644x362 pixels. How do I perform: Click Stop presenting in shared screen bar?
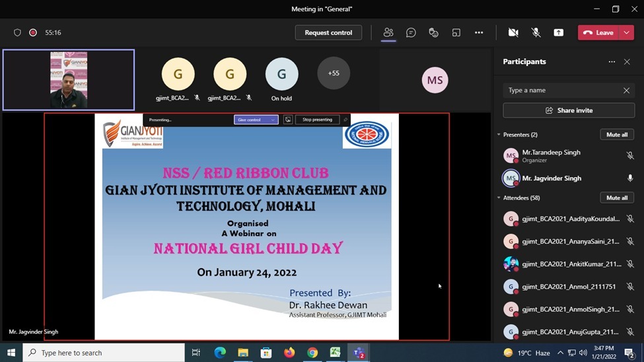pos(317,120)
